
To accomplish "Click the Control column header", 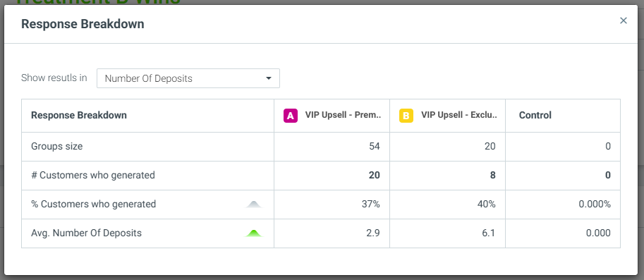I will [535, 116].
